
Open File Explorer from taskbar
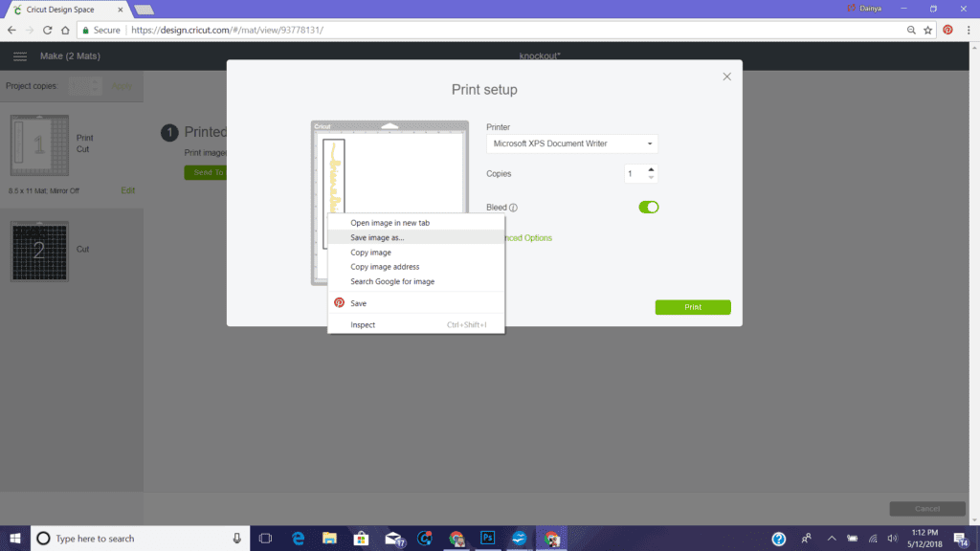[x=329, y=539]
